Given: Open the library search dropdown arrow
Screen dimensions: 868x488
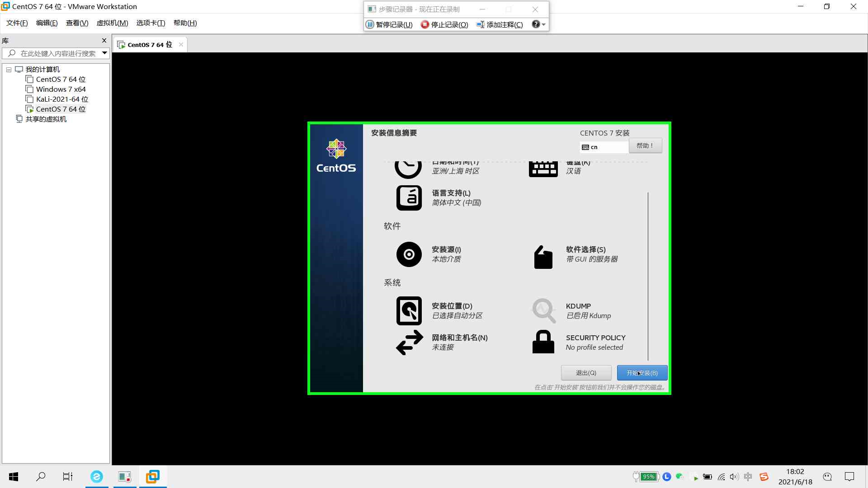Looking at the screenshot, I should point(104,53).
